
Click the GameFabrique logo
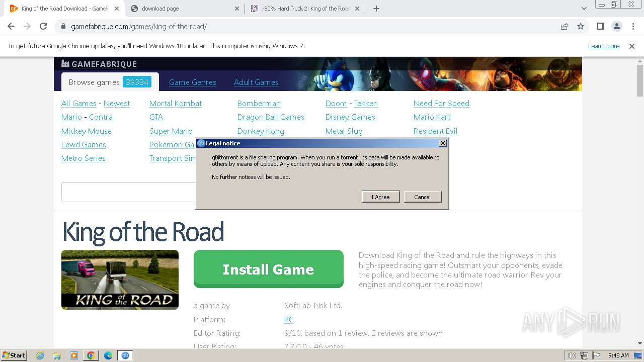(99, 64)
